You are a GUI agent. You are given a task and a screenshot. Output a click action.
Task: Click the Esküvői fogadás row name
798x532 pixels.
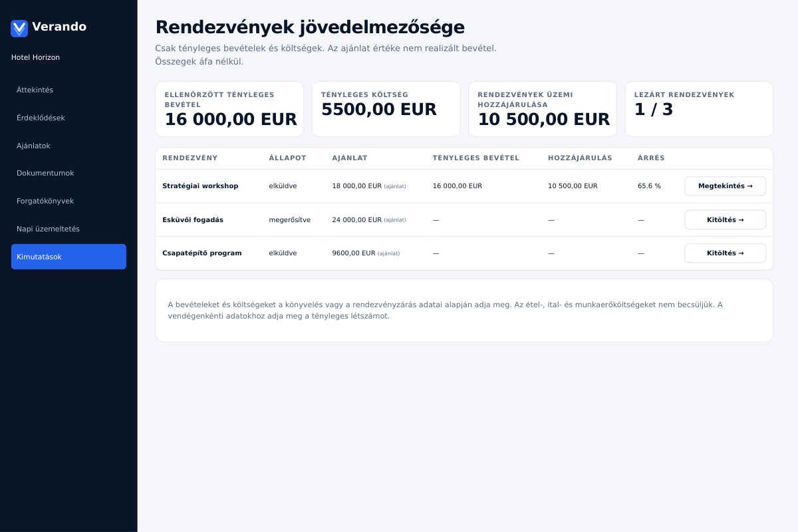click(193, 220)
